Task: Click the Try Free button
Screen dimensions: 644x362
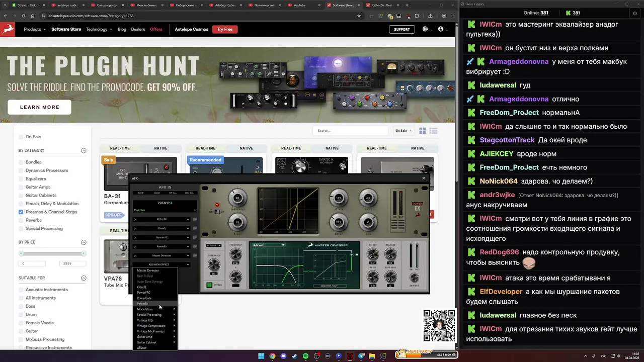Action: point(225,29)
